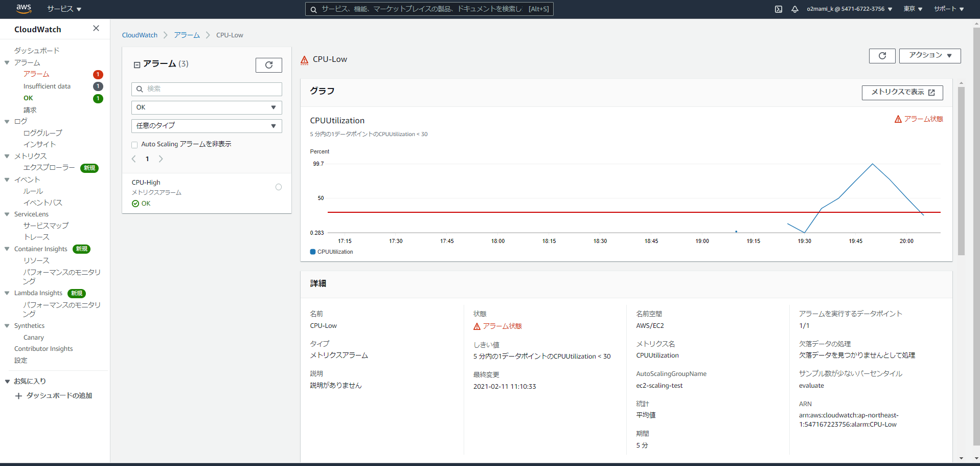Viewport: 980px width, 466px height.
Task: Collapse the イベント sidebar section
Action: pos(7,180)
